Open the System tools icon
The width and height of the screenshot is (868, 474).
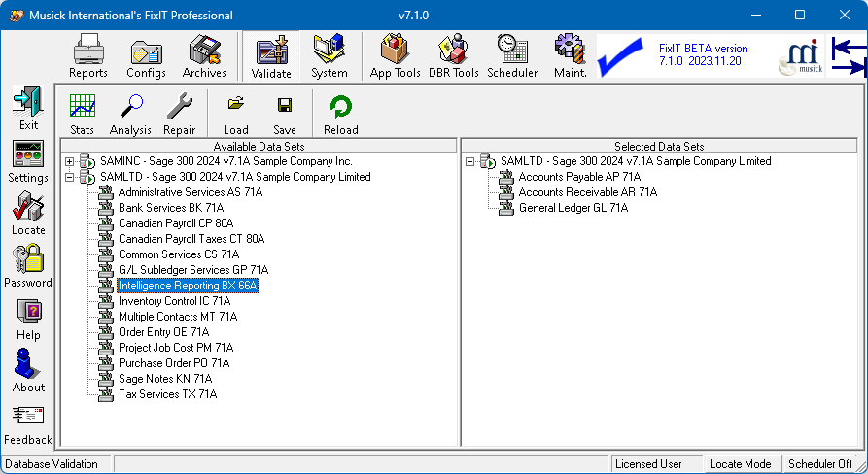pyautogui.click(x=330, y=56)
